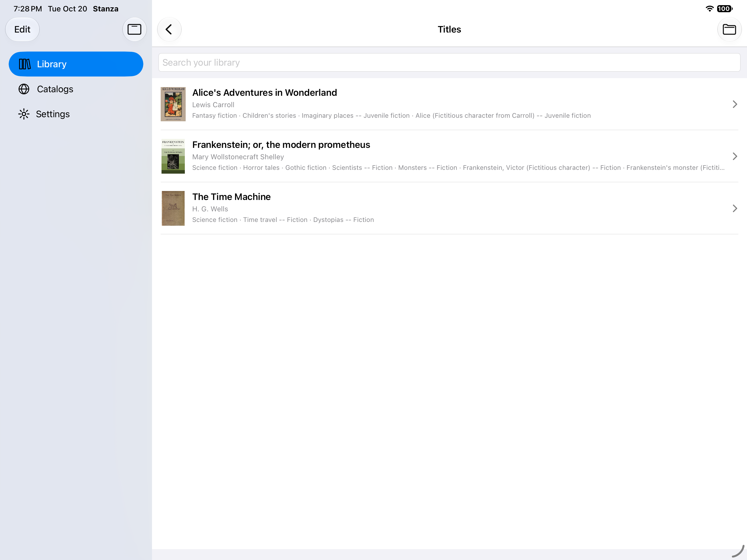
Task: Open Settings in the sidebar
Action: tap(76, 114)
